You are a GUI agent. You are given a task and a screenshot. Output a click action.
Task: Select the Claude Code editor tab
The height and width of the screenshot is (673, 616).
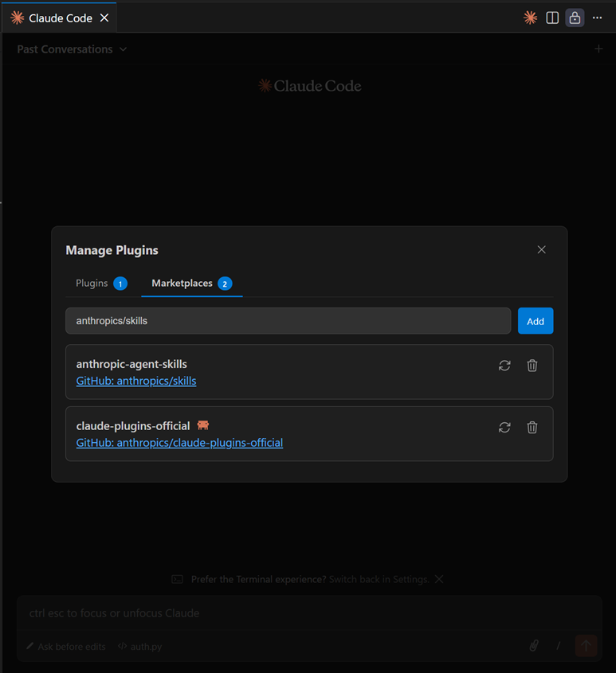59,18
